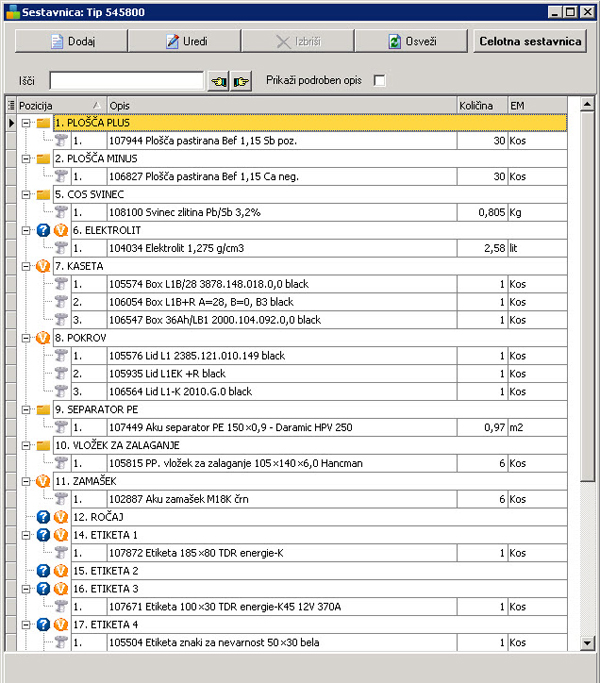Viewport: 600px width, 683px height.
Task: Click the bolt icon of row 102887 zamašek
Action: 61,499
